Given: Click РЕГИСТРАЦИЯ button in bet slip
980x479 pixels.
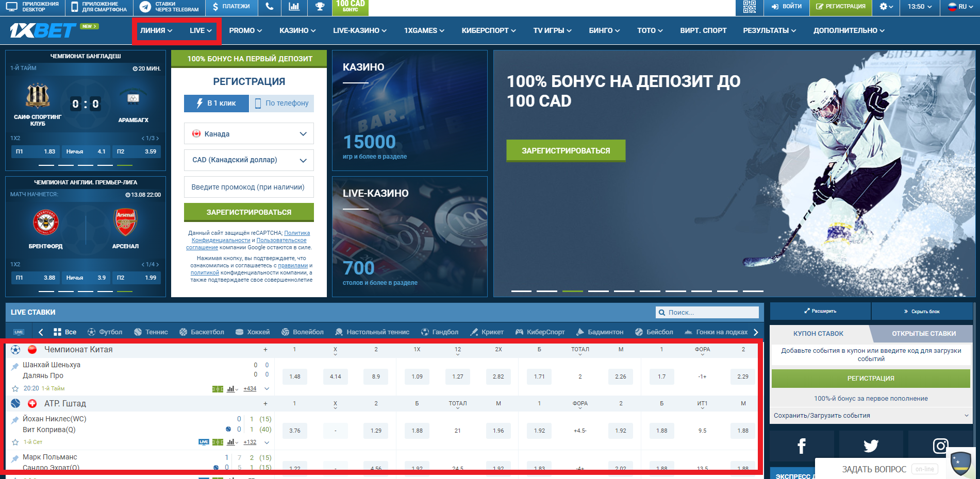Looking at the screenshot, I should click(x=871, y=379).
